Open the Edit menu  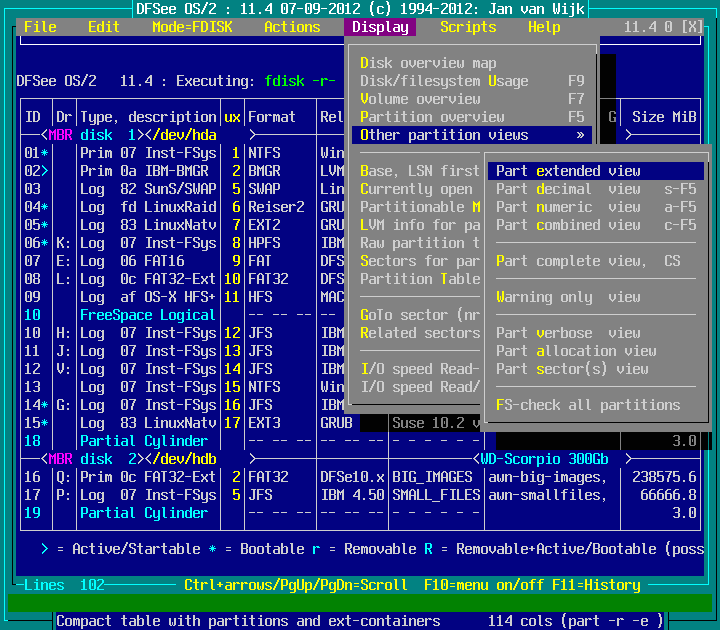click(104, 27)
